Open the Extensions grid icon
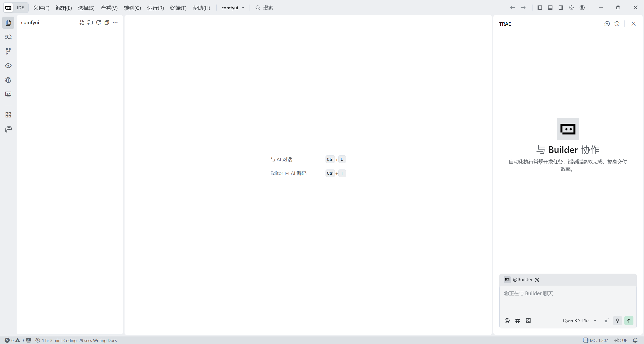The width and height of the screenshot is (644, 344). coord(8,115)
